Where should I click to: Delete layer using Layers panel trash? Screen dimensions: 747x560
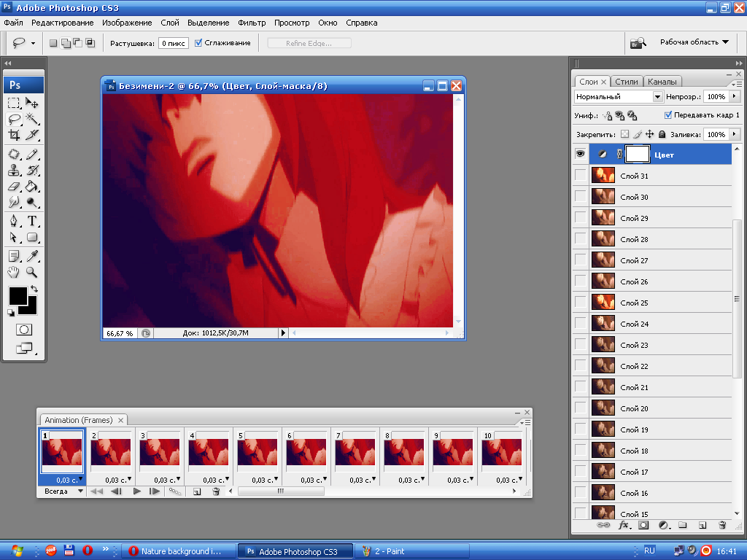723,525
